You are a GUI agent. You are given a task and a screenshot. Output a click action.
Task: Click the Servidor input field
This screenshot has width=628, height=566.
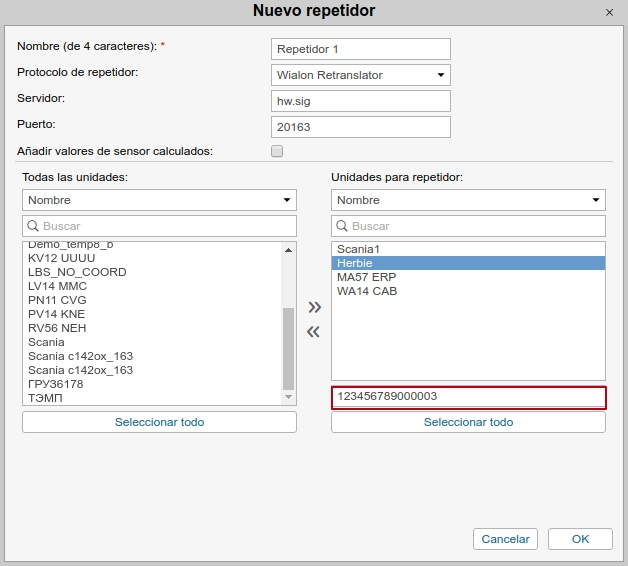coord(360,101)
